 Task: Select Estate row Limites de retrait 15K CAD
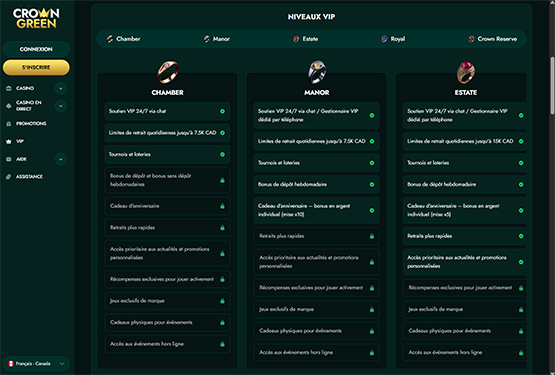tap(465, 141)
